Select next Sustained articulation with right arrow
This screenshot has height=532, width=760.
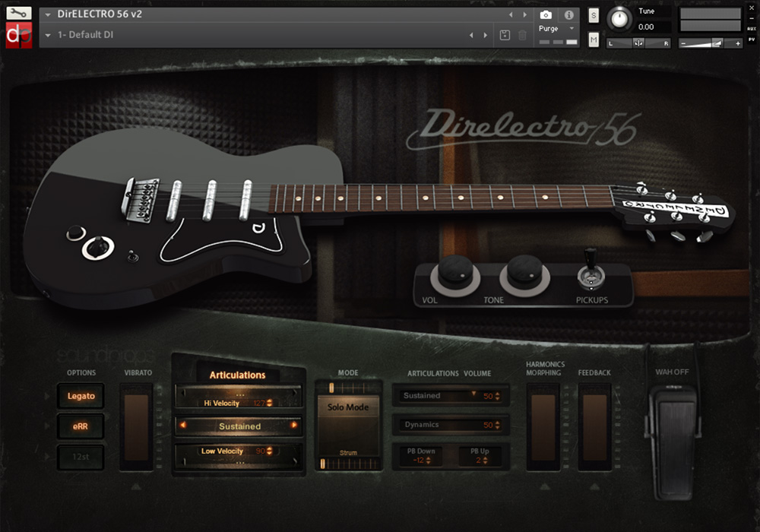[x=293, y=425]
